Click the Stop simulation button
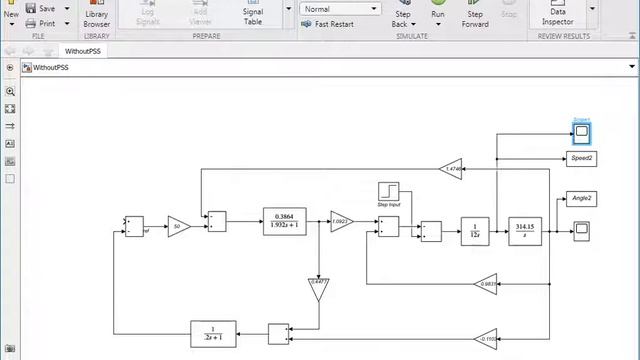Image resolution: width=640 pixels, height=360 pixels. point(509,9)
